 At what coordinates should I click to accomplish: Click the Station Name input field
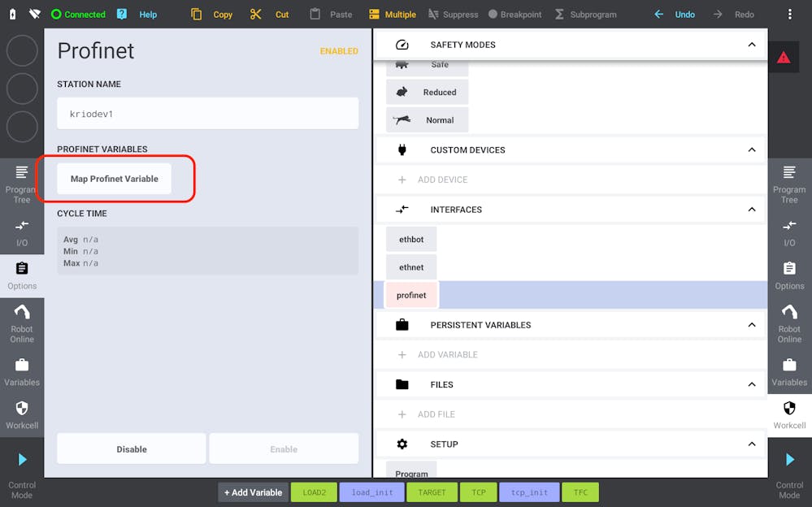pos(207,114)
